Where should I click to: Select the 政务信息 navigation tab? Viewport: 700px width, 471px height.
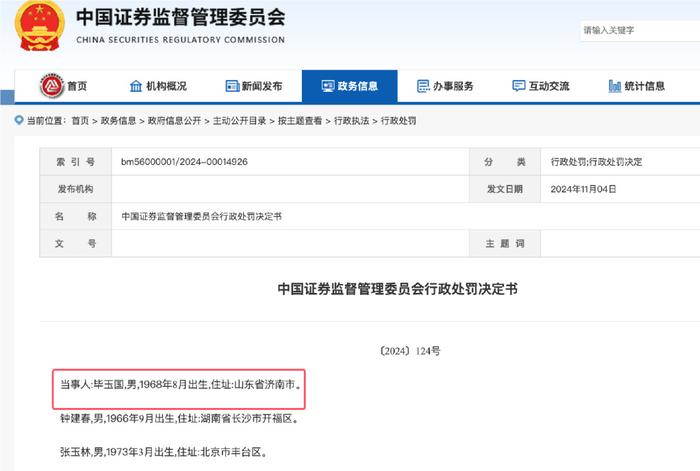click(350, 86)
